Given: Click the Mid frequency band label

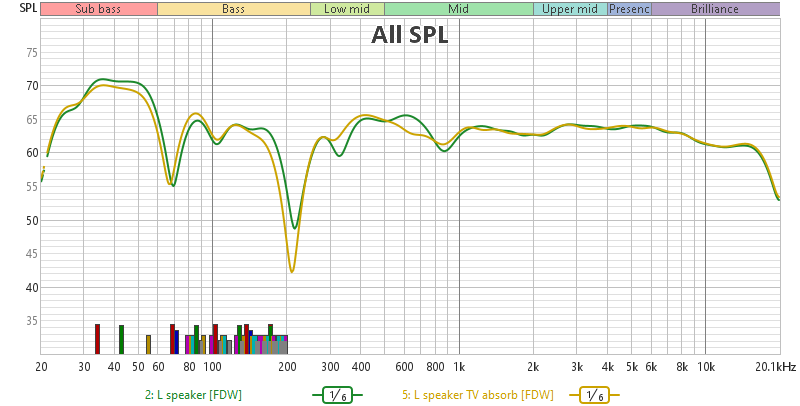Looking at the screenshot, I should coord(459,9).
